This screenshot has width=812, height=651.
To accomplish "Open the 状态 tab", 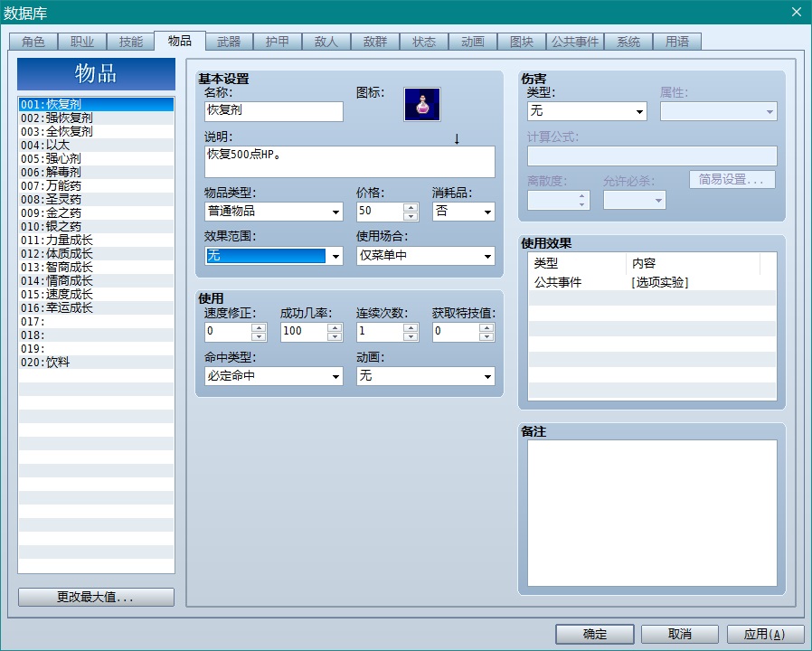I will click(423, 42).
